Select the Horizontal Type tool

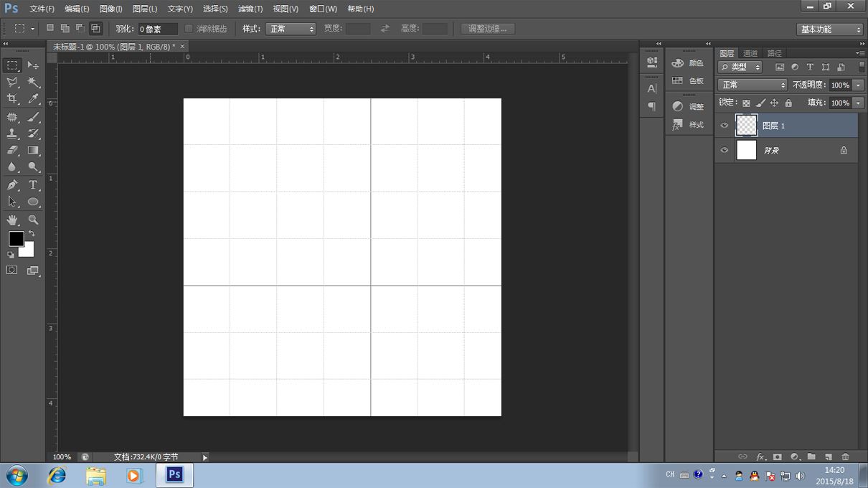coord(33,185)
